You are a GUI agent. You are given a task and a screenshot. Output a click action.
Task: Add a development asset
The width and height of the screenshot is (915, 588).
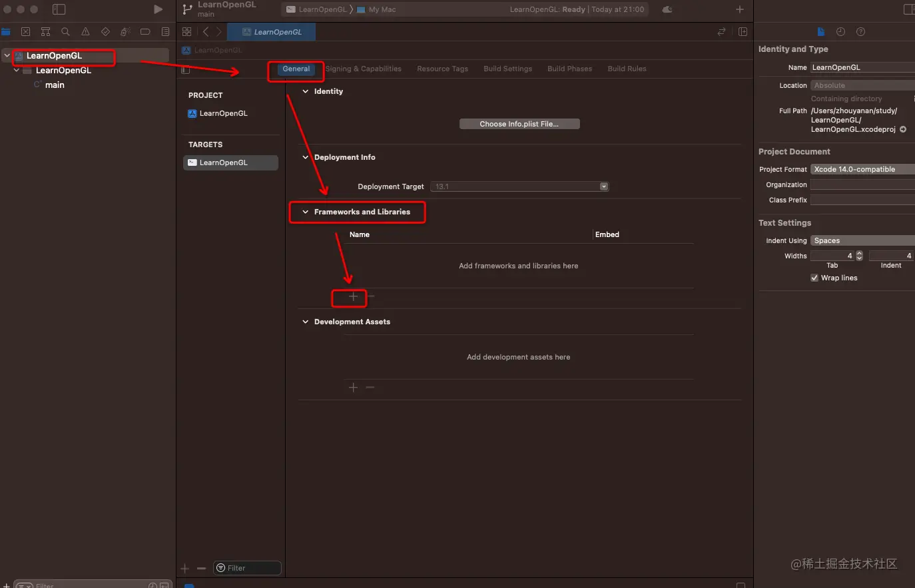[x=353, y=387]
